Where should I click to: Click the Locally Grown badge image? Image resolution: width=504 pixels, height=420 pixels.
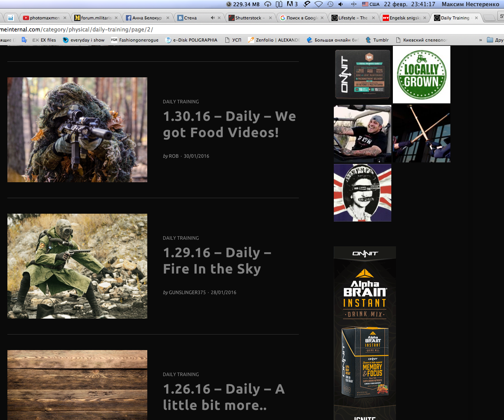tap(422, 75)
